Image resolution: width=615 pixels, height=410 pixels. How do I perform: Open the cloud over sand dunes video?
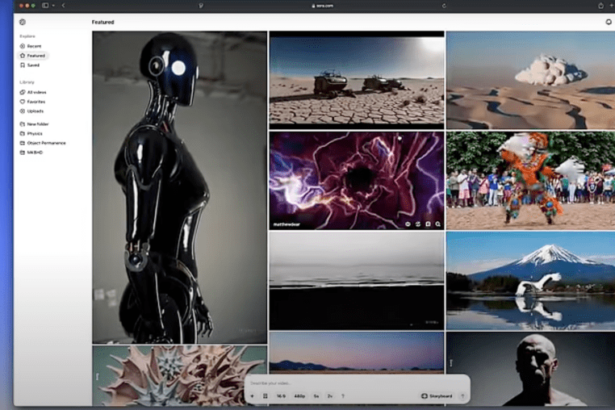click(530, 80)
